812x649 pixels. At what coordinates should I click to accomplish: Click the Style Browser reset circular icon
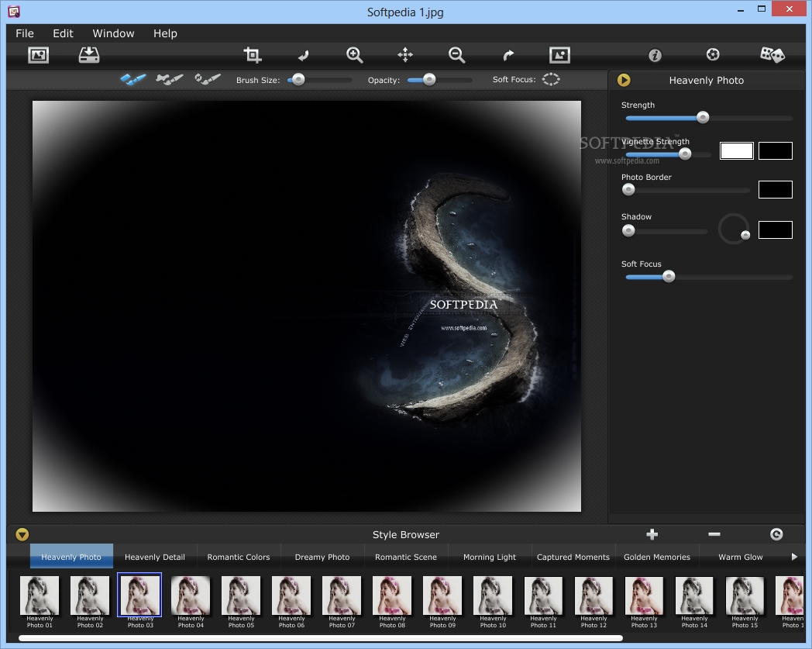pos(776,534)
